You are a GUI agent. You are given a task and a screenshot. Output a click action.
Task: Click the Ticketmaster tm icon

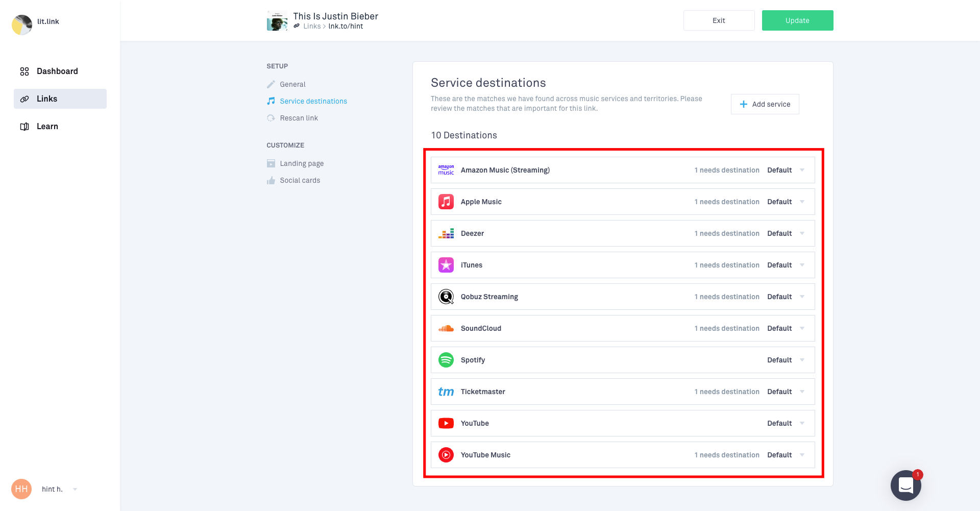tap(446, 392)
